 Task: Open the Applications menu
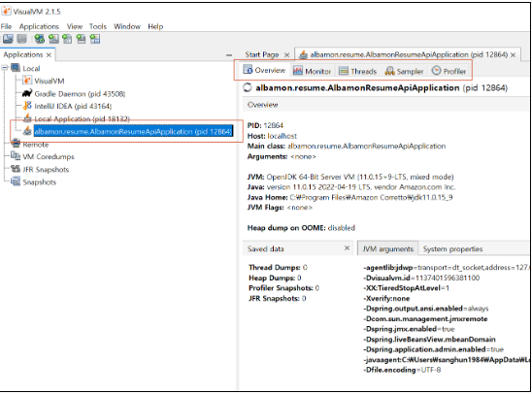pyautogui.click(x=39, y=26)
